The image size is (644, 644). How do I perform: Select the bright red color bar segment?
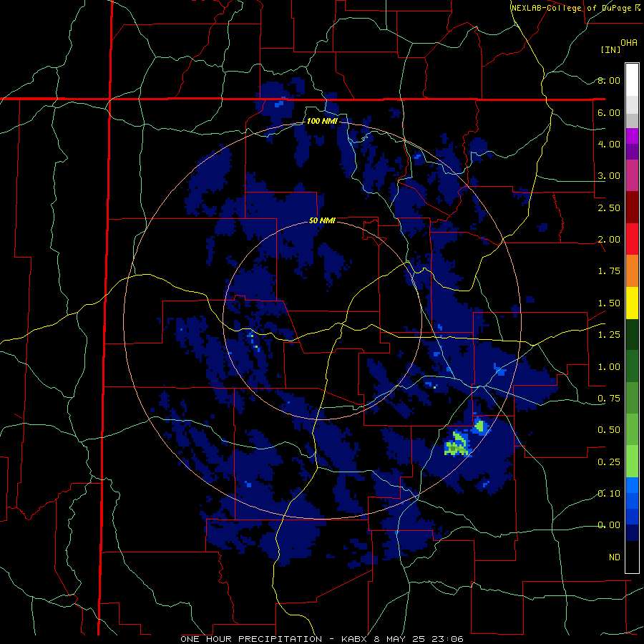632,239
